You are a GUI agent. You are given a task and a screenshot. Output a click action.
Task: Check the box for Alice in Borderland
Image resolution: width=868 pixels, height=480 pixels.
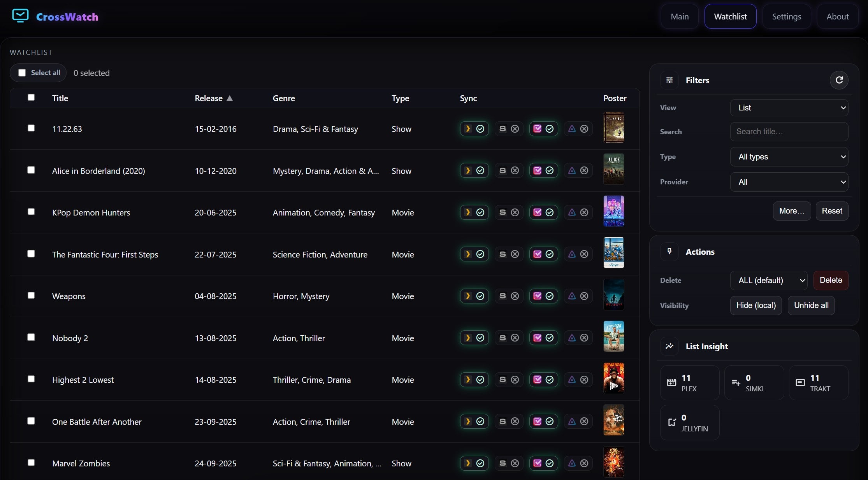(31, 170)
